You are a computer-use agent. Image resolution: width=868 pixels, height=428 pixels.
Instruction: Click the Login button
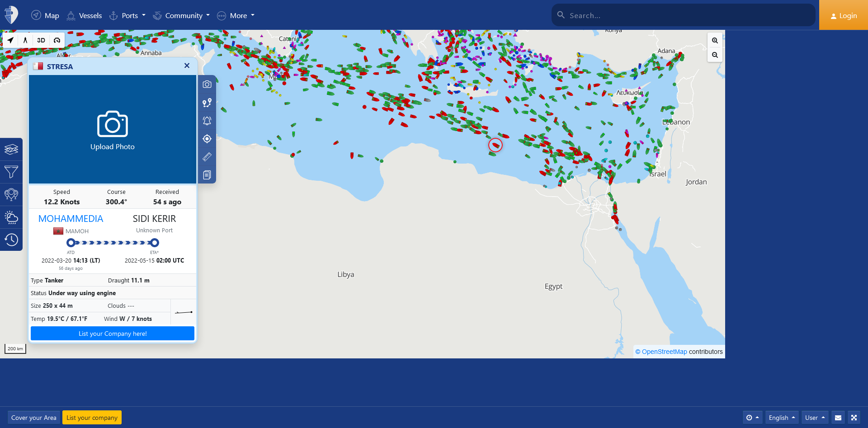[844, 15]
